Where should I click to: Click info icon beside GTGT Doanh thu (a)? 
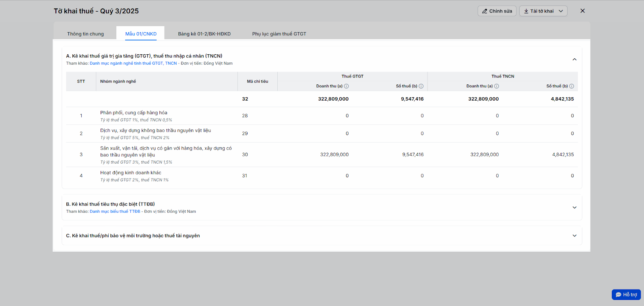pyautogui.click(x=346, y=86)
